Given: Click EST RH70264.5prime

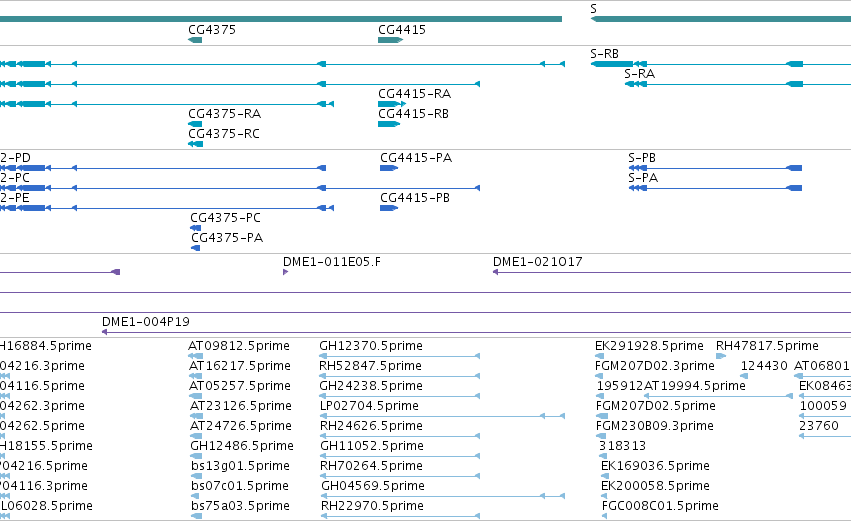Looking at the screenshot, I should 371,466.
